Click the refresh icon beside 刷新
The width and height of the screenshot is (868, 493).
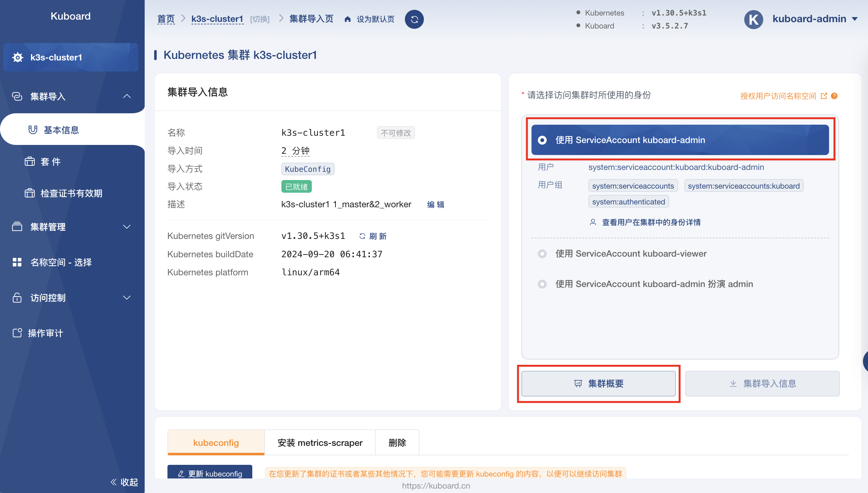click(362, 236)
